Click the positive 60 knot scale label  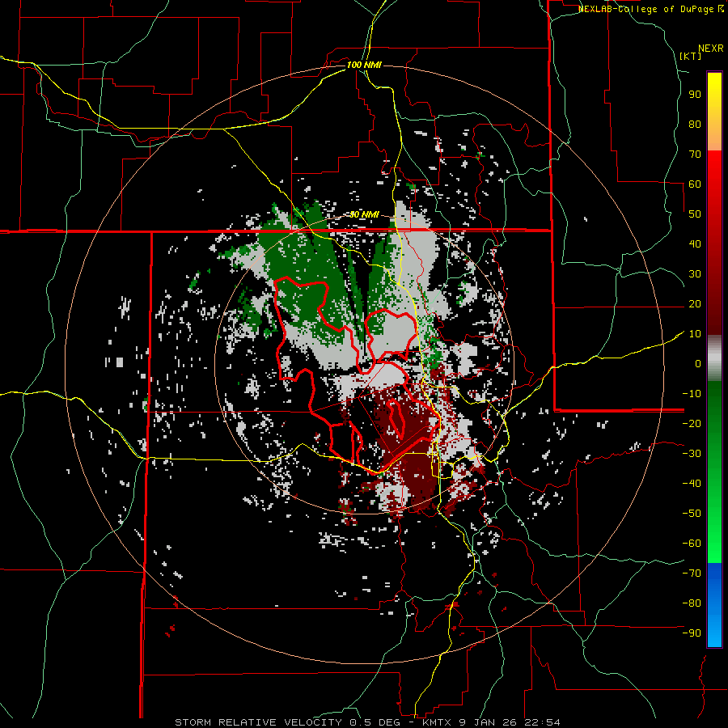(x=695, y=184)
